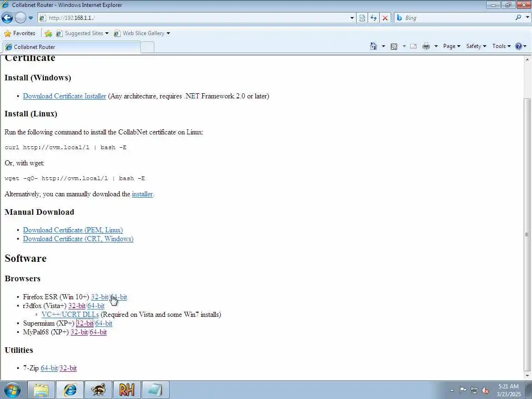532x399 pixels.
Task: Click MyPal68 32-bit link
Action: (79, 332)
